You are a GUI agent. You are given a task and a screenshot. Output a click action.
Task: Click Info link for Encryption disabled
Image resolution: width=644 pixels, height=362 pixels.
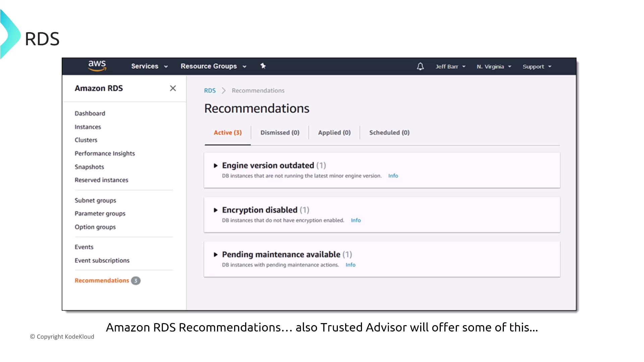point(356,220)
